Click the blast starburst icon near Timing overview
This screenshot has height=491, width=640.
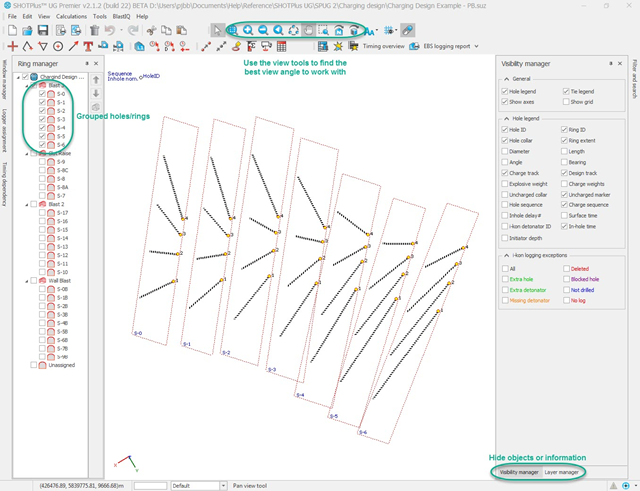coord(338,47)
